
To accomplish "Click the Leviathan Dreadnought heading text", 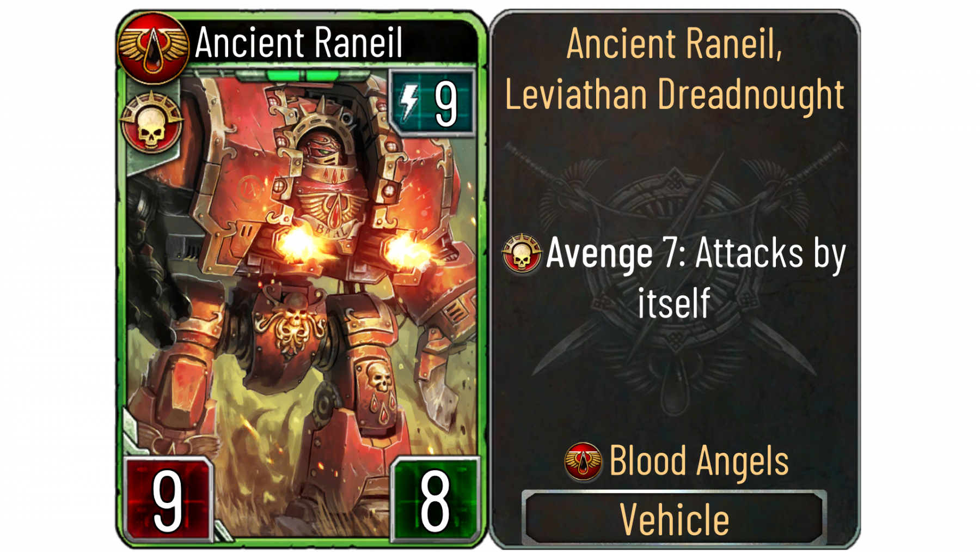I will (x=675, y=94).
